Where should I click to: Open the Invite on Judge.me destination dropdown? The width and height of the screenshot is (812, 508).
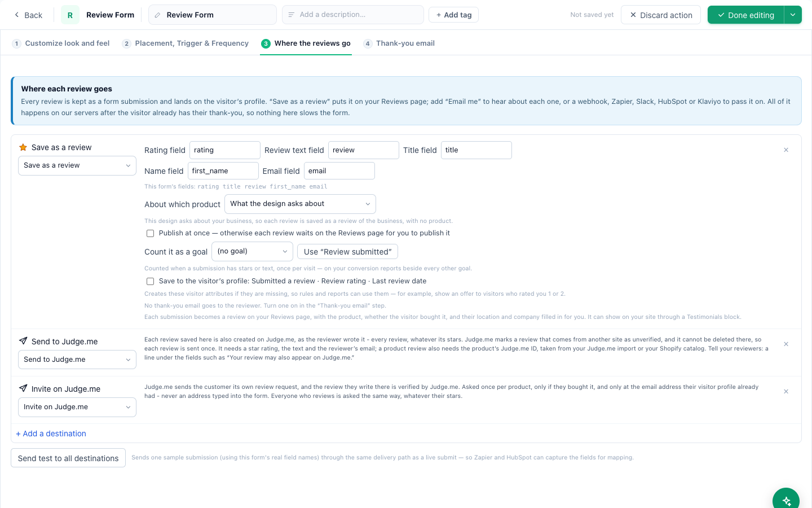[77, 407]
